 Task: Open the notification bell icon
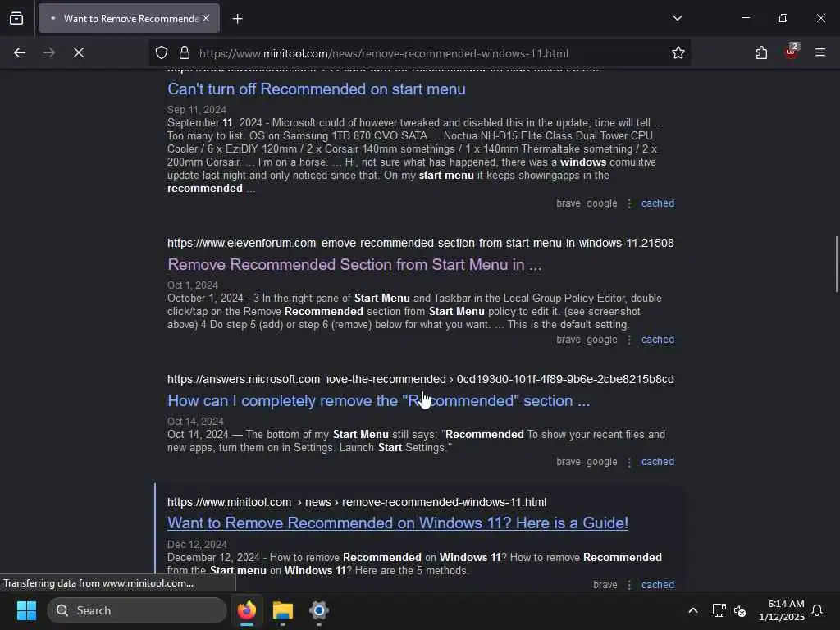817,610
